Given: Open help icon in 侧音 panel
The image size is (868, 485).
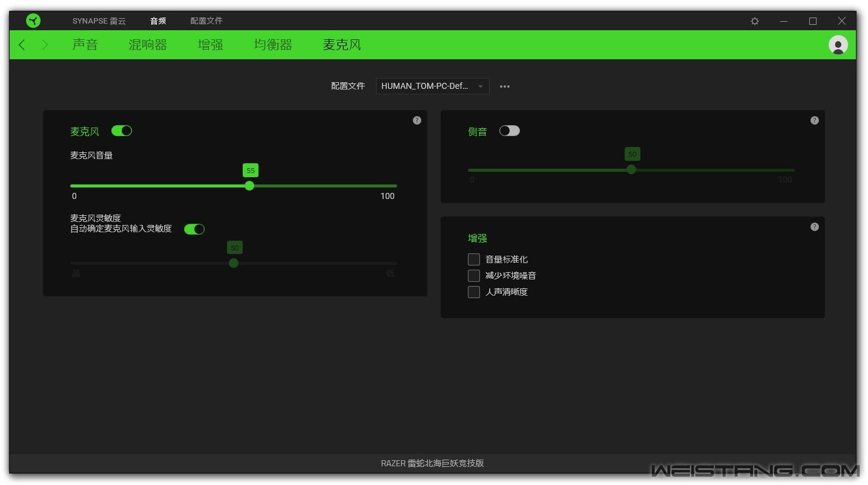Looking at the screenshot, I should [814, 120].
